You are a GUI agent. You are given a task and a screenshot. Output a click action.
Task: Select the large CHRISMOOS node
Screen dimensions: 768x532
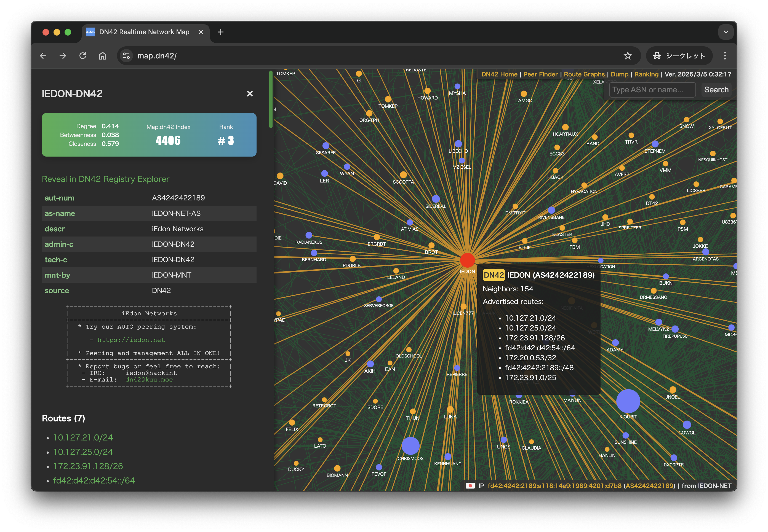[x=410, y=446]
